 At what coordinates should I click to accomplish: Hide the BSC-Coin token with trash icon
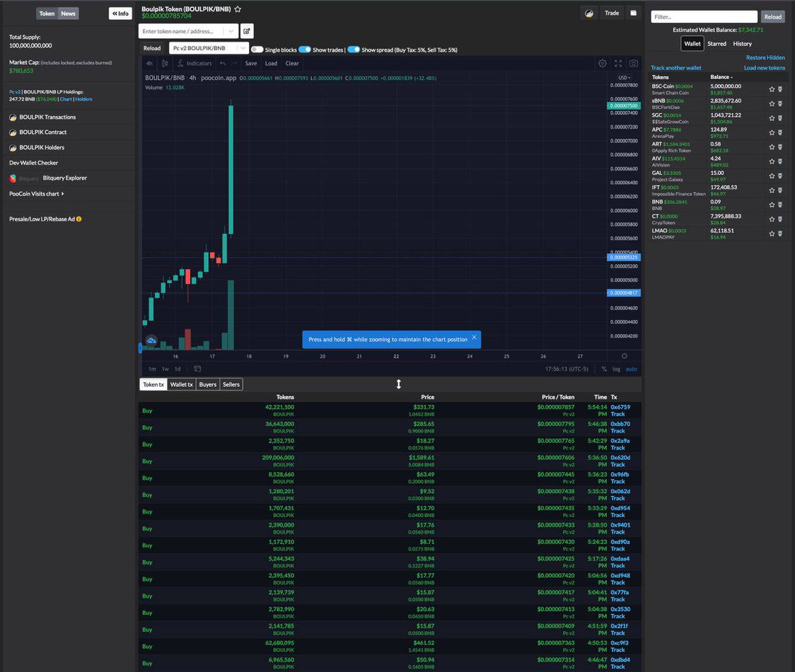pos(780,89)
